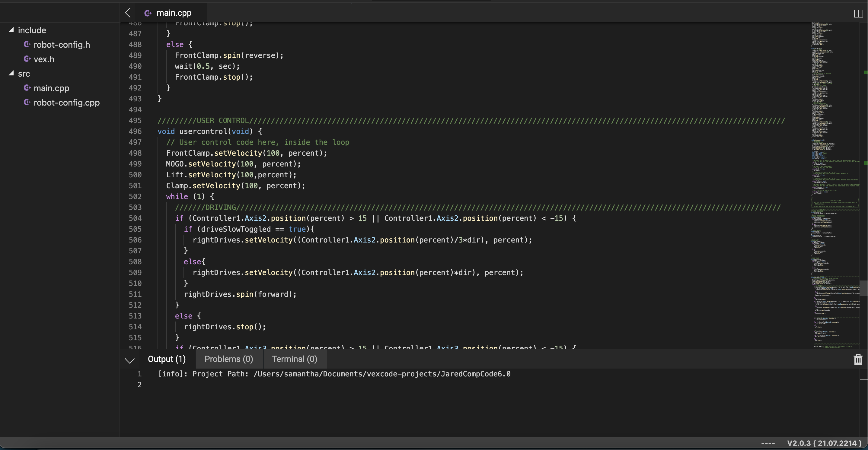Click 'Lift.setVelocity(100,percent);' line
This screenshot has width=868, height=450.
click(x=231, y=175)
